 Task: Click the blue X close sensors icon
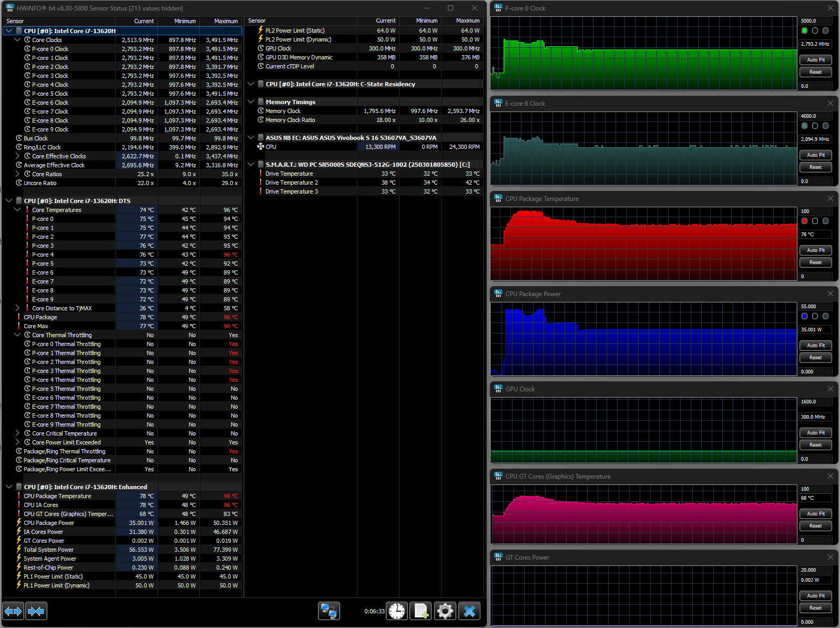click(x=469, y=611)
